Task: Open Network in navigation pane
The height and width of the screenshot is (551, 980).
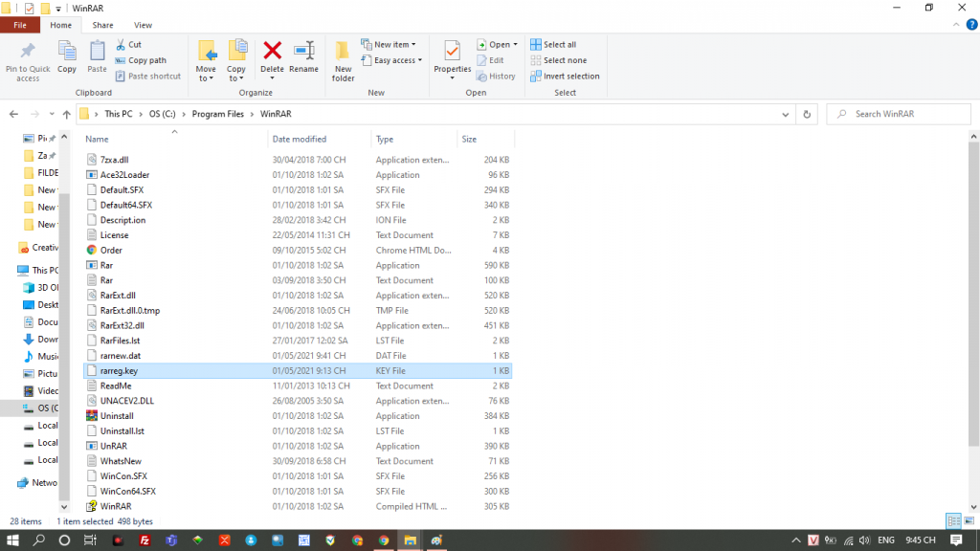Action: coord(37,482)
